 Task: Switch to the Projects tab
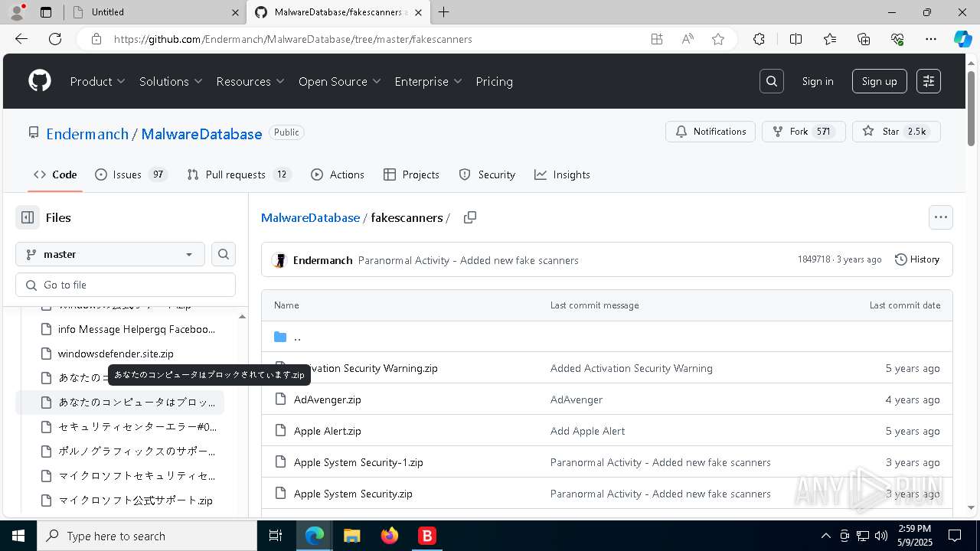[x=411, y=174]
